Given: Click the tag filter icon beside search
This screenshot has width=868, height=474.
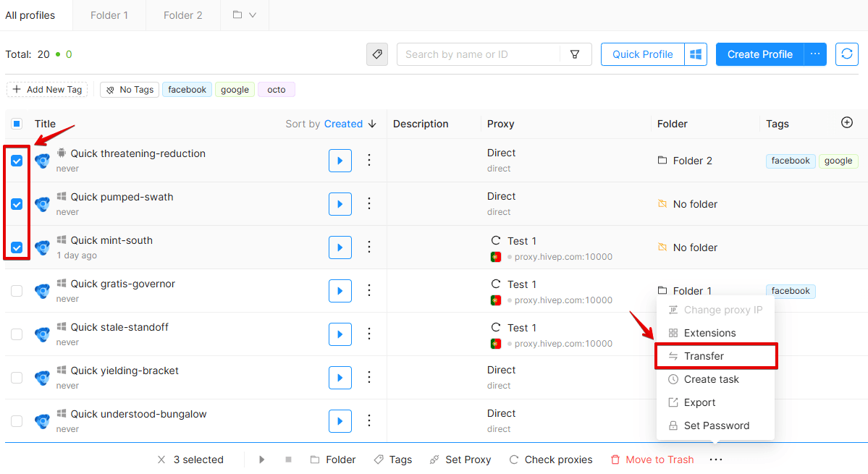Looking at the screenshot, I should [377, 54].
